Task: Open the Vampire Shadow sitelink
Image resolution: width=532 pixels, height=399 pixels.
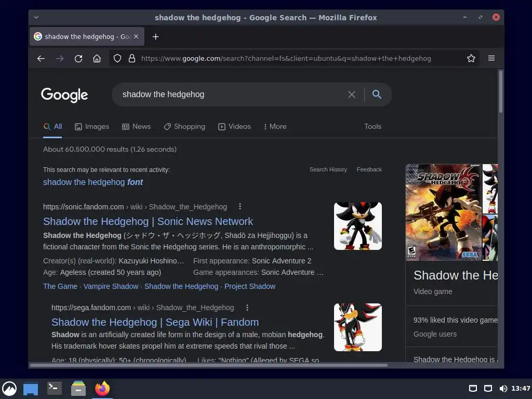Action: (111, 286)
